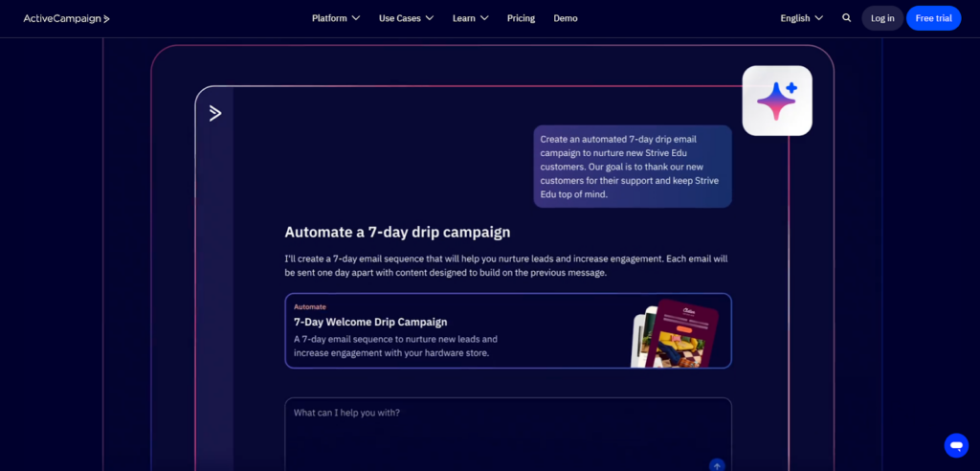Start with the Free trial button
This screenshot has width=980, height=471.
[933, 18]
